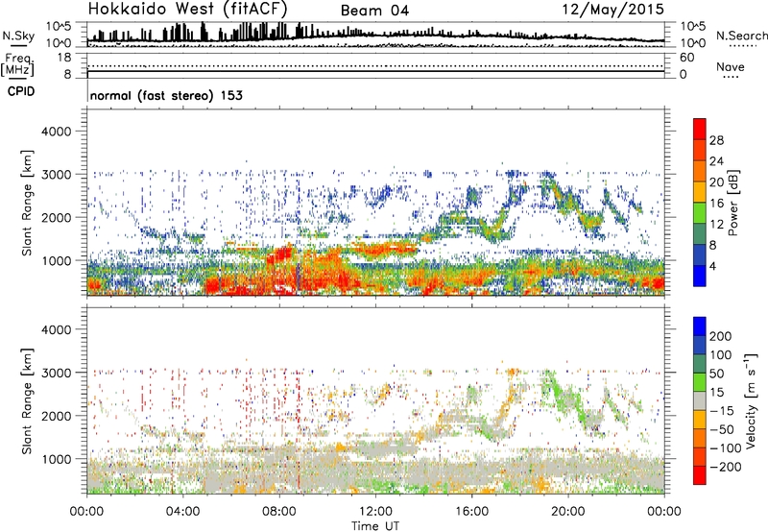Click 2000 tick on power panel axis

pyautogui.click(x=57, y=217)
